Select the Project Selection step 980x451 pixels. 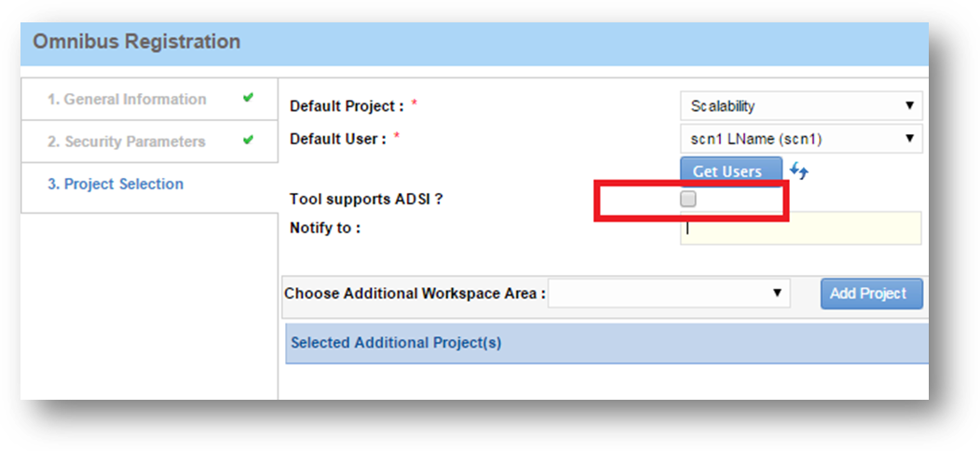[x=116, y=184]
